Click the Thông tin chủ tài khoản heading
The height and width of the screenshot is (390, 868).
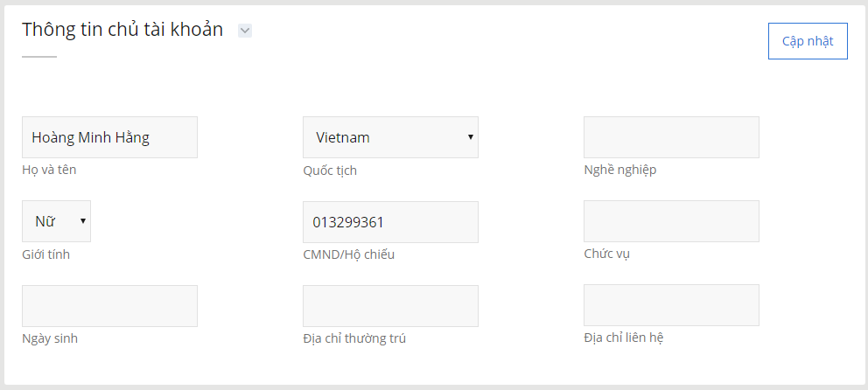pos(122,30)
